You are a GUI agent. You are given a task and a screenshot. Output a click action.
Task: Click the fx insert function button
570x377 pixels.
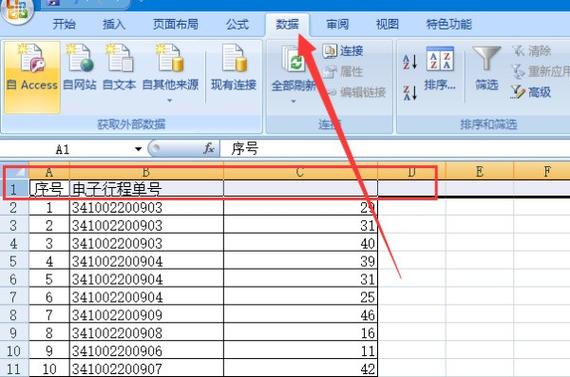pyautogui.click(x=209, y=149)
